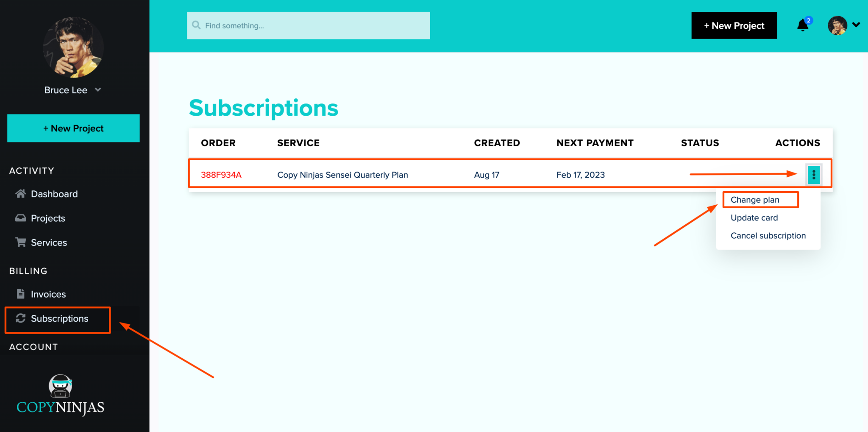The width and height of the screenshot is (868, 432).
Task: Expand the top-right account chevron
Action: (856, 25)
